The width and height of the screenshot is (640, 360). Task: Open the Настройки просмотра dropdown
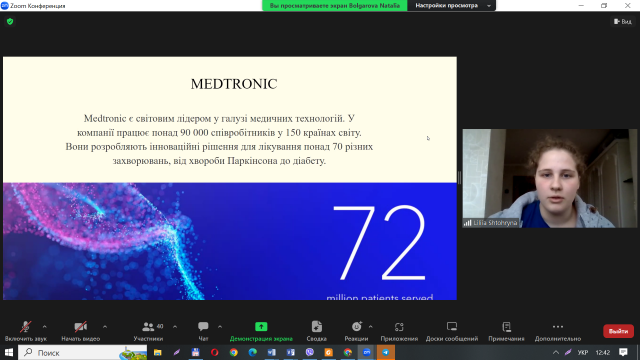pyautogui.click(x=452, y=5)
